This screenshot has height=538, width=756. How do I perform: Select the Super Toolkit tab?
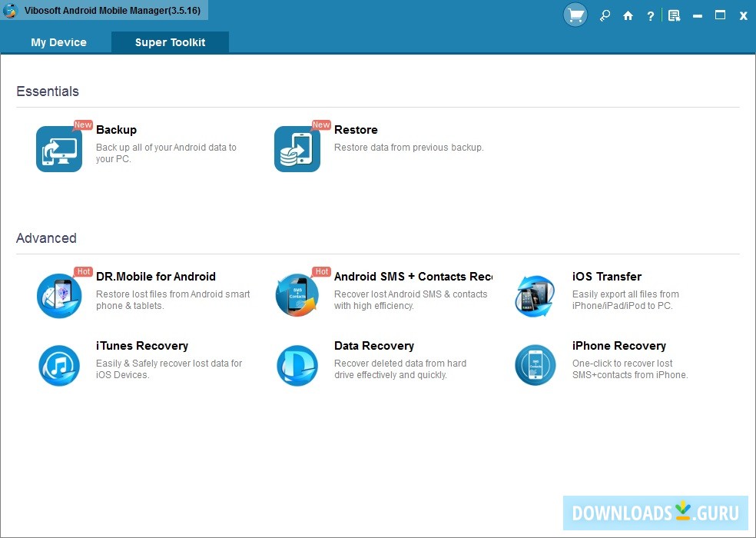pos(170,42)
